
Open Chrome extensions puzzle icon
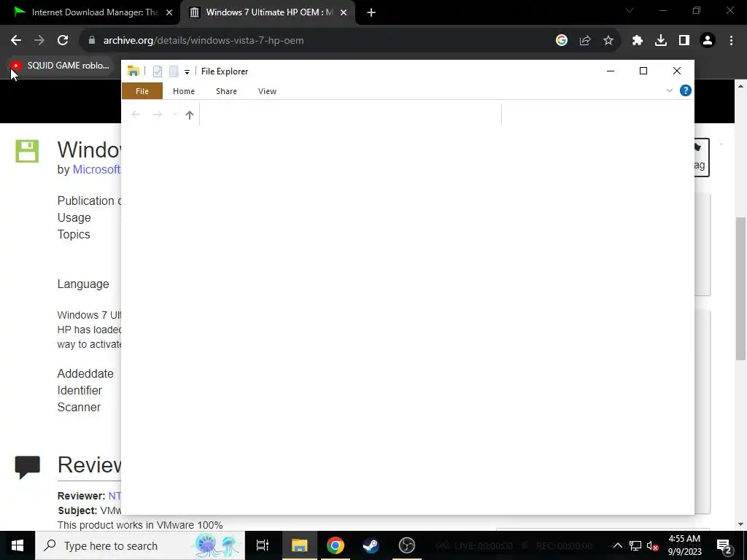tap(638, 41)
